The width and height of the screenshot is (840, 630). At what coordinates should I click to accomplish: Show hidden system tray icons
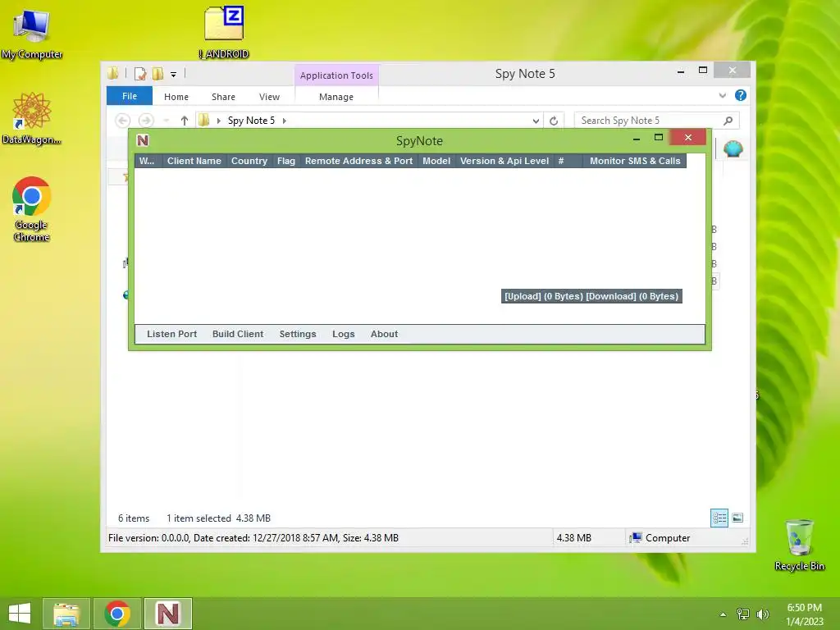723,614
